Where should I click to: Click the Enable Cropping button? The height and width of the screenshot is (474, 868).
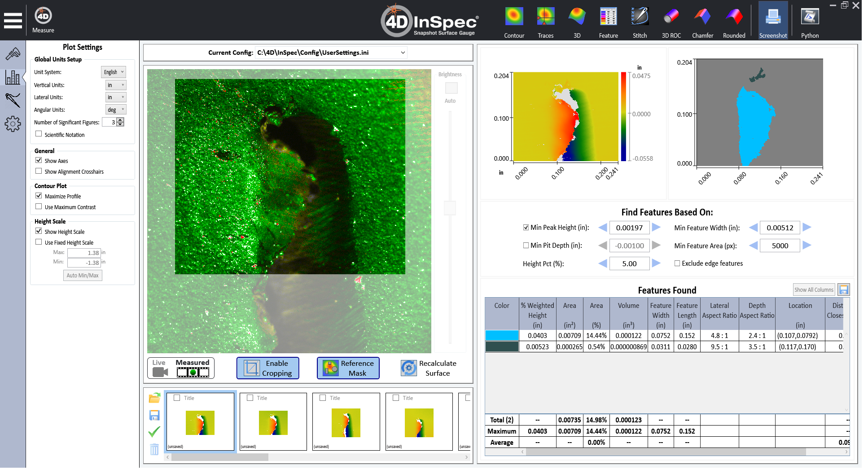[x=267, y=368]
